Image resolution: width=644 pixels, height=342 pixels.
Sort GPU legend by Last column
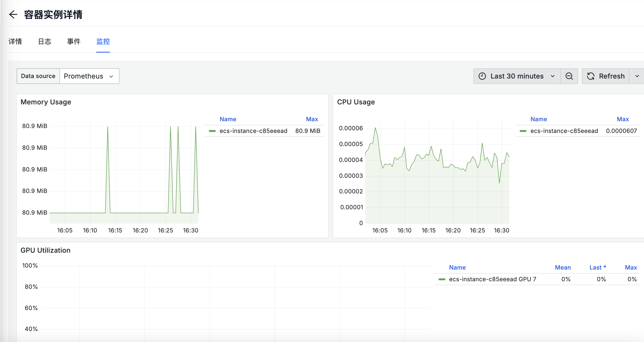597,268
